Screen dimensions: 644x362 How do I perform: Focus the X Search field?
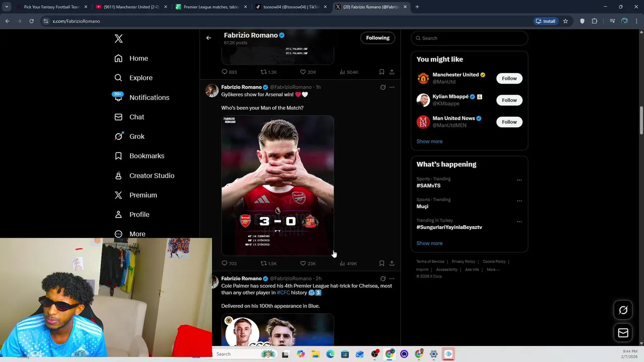(469, 38)
